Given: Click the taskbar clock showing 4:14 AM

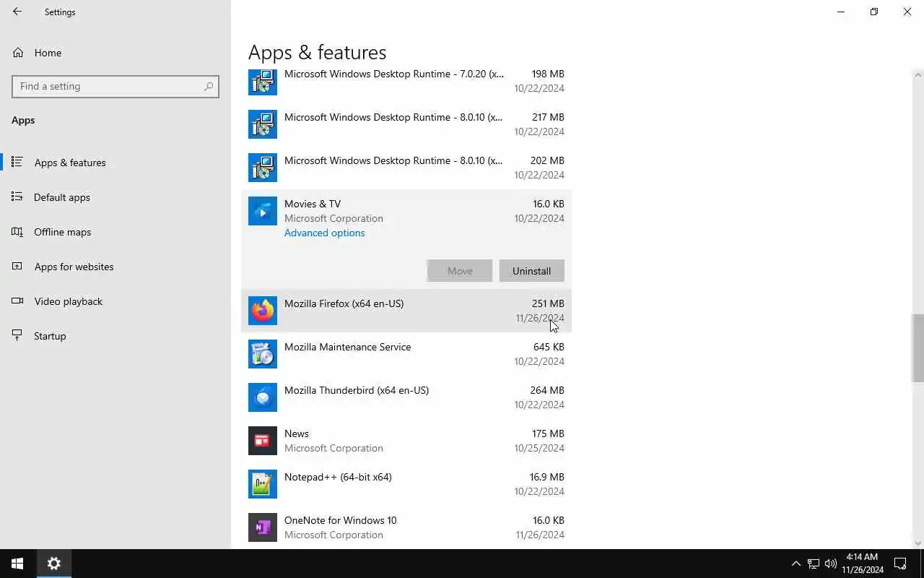Looking at the screenshot, I should click(x=862, y=564).
